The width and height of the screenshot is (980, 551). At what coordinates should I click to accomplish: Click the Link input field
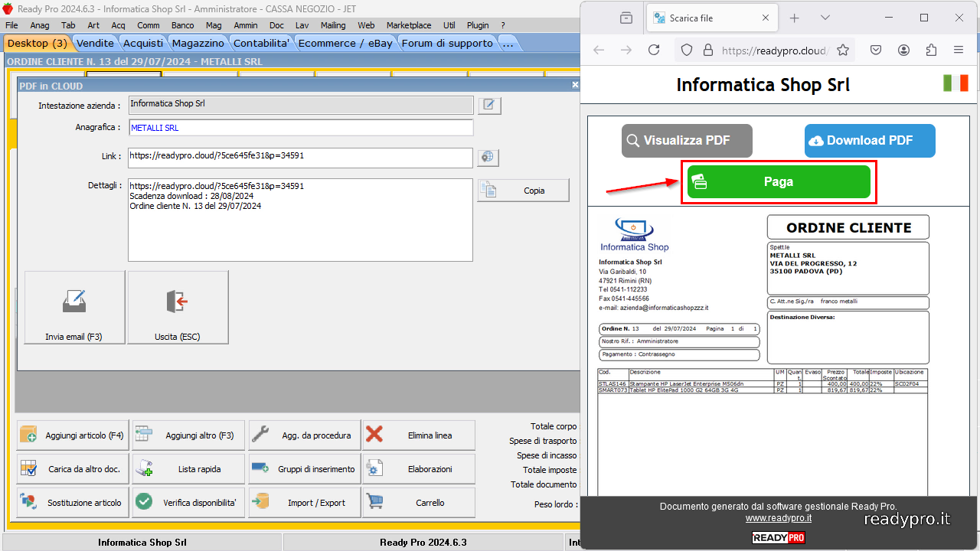[x=300, y=158]
